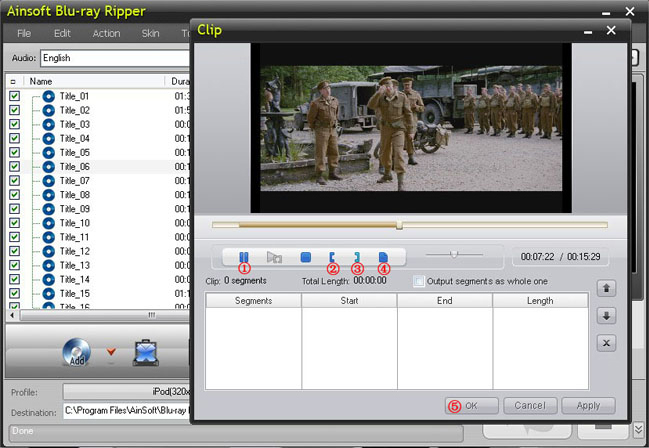Move selected segment up with arrow button
The image size is (649, 448).
tap(604, 289)
